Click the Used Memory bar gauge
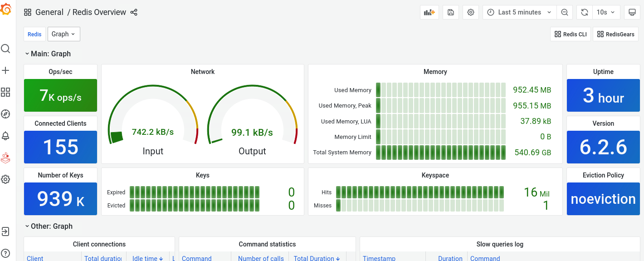This screenshot has width=644, height=261. 441,90
